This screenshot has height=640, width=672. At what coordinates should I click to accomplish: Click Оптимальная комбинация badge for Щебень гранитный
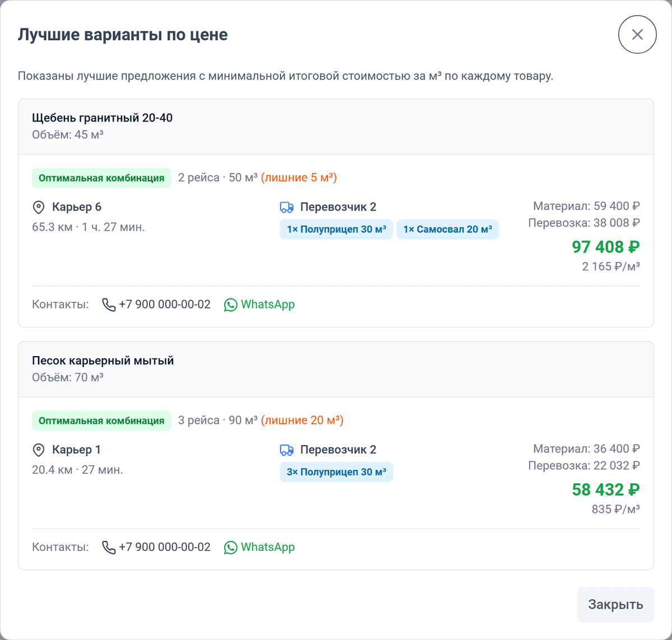101,178
